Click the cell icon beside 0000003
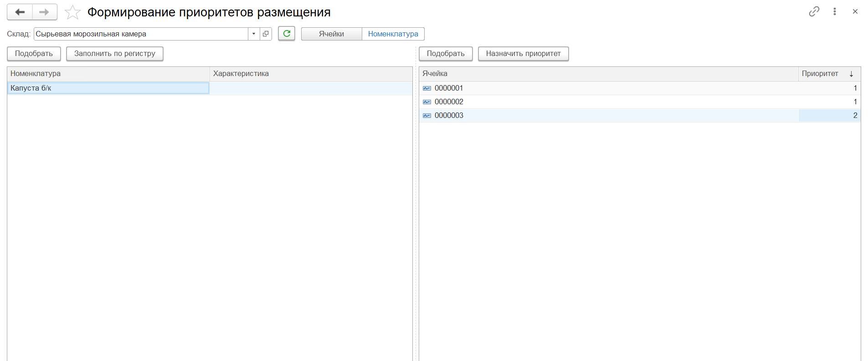The height and width of the screenshot is (361, 868). [427, 116]
